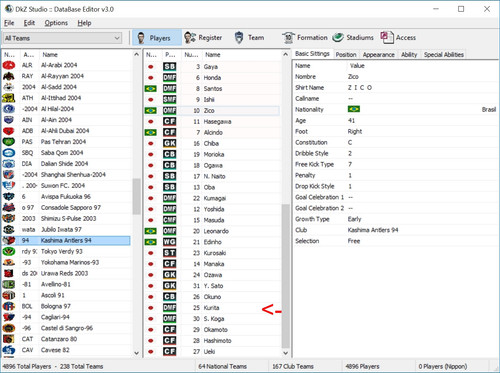Select the Basic Settings tab
The image size is (500, 373).
(x=312, y=54)
